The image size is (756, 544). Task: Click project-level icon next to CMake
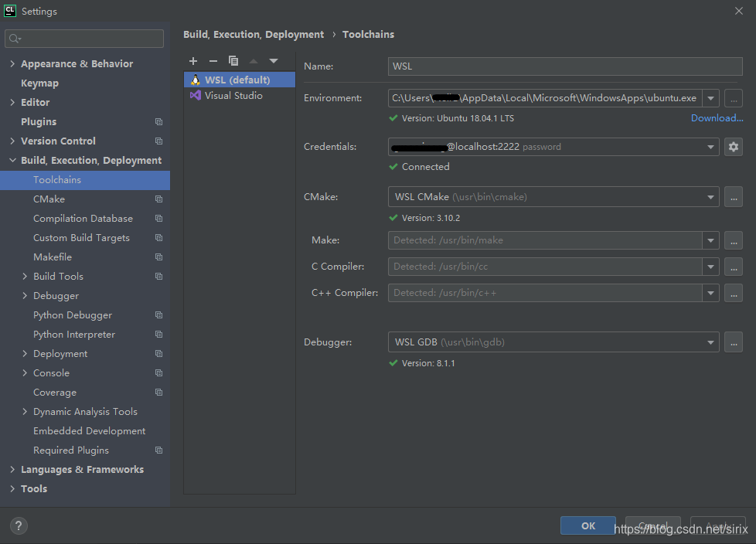tap(158, 199)
